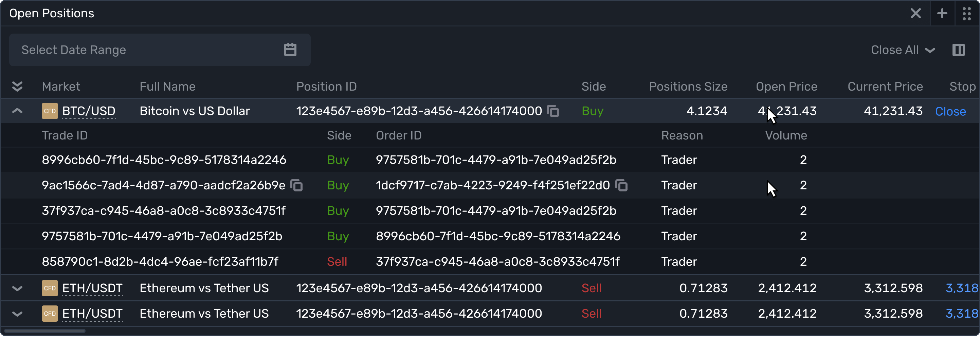
Task: Expand all rows with double chevron
Action: click(x=17, y=86)
